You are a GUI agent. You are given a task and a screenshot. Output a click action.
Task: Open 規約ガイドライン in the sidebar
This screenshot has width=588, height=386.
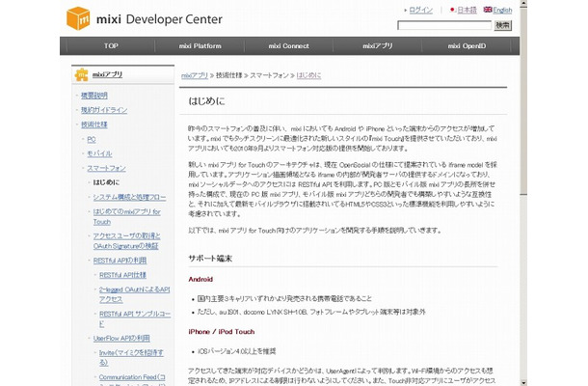pyautogui.click(x=104, y=110)
